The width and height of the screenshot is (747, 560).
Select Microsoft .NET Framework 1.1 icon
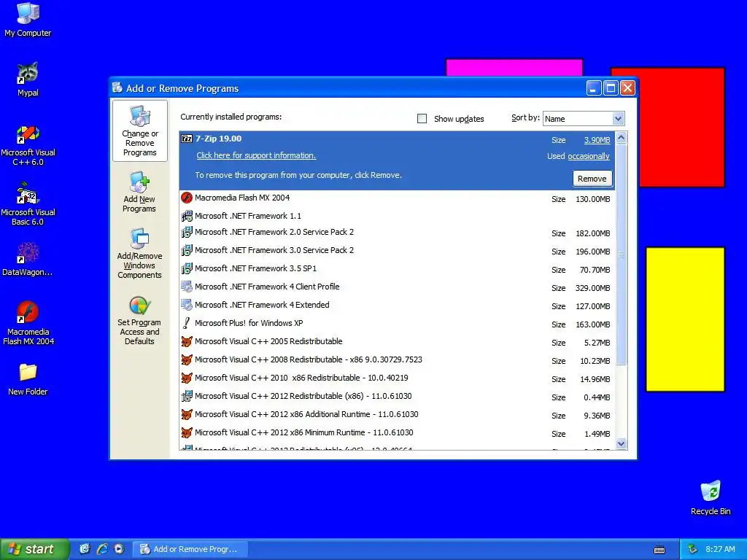(x=187, y=216)
